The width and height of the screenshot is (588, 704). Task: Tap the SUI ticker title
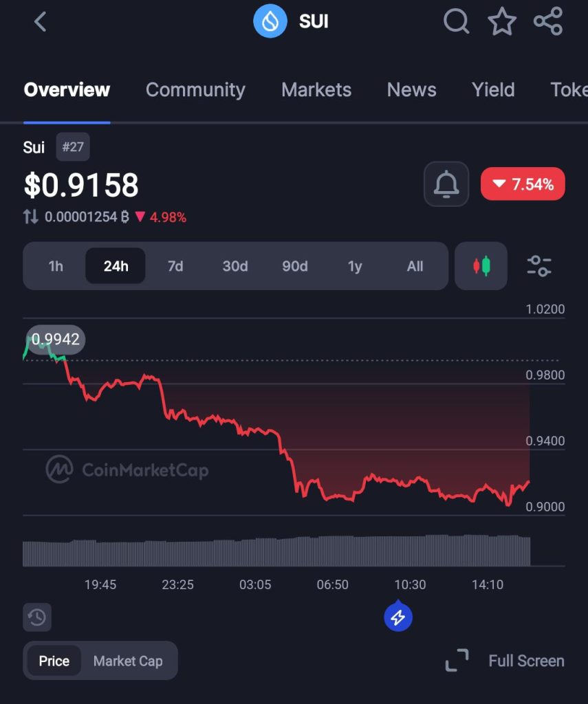click(x=314, y=21)
